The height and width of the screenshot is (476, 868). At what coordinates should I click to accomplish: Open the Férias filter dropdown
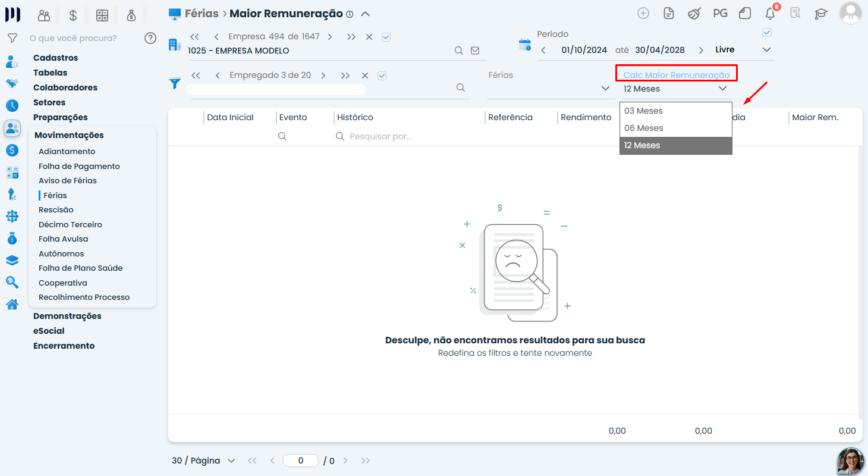tap(549, 89)
